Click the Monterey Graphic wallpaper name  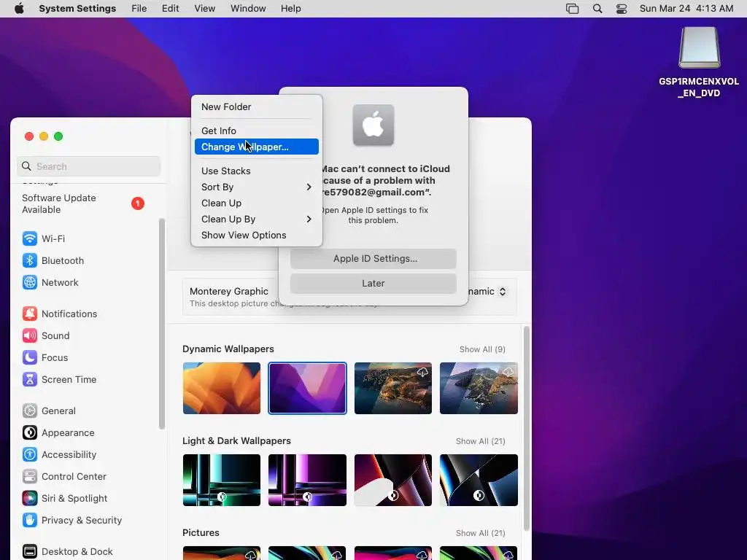tap(228, 292)
